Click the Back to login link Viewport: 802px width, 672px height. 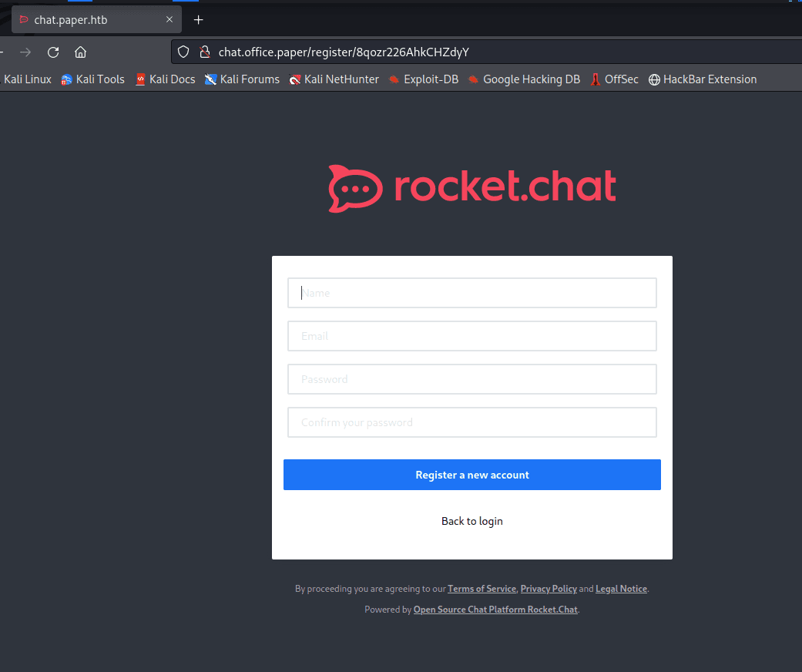coord(471,521)
